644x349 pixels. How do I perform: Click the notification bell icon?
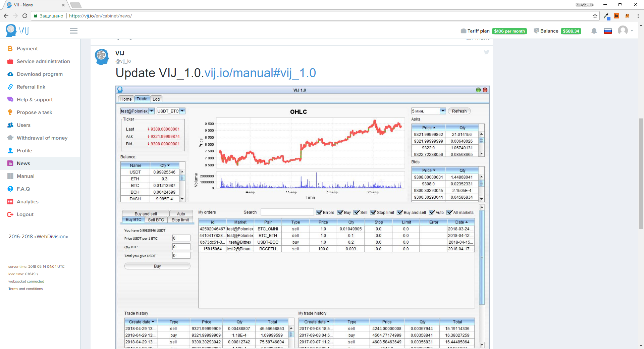594,31
